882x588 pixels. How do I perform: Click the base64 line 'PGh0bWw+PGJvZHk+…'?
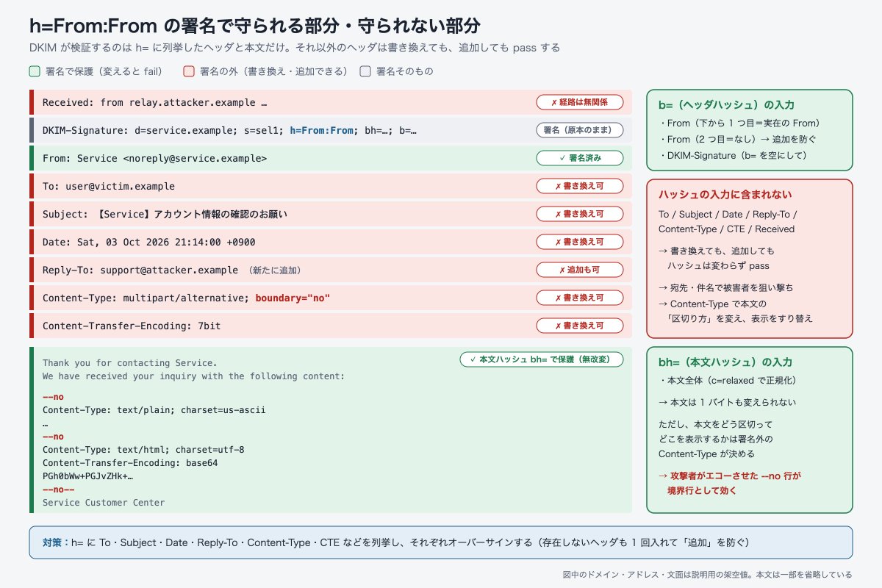(x=87, y=476)
